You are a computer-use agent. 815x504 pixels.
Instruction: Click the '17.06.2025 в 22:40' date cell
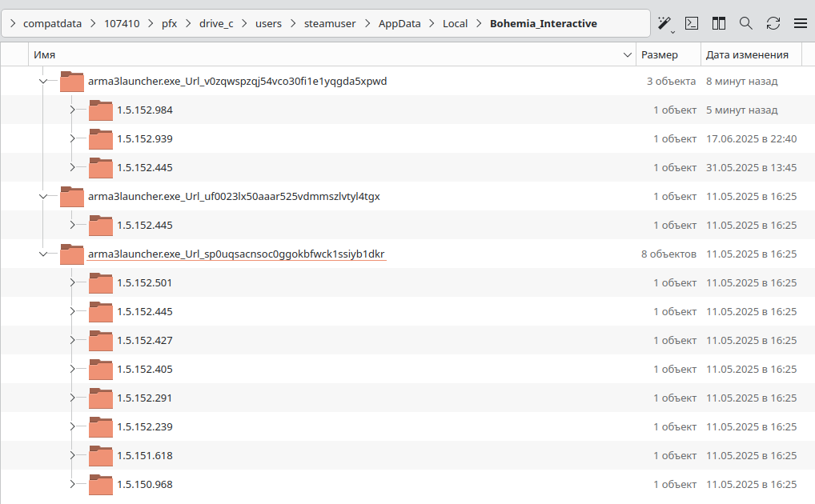tap(751, 138)
